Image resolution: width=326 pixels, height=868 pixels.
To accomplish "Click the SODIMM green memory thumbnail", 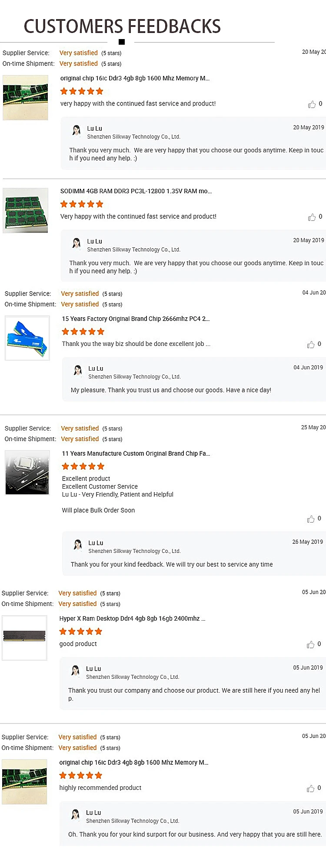I will (x=25, y=210).
